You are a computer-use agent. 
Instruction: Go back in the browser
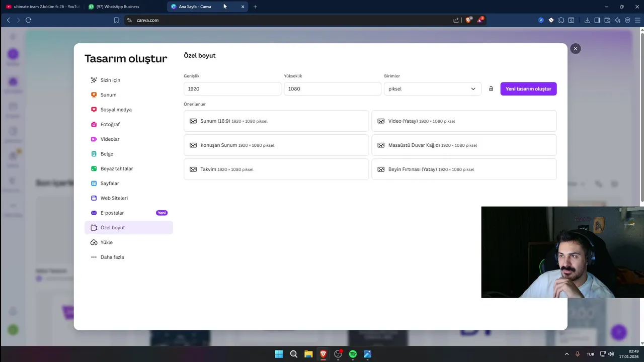point(8,20)
